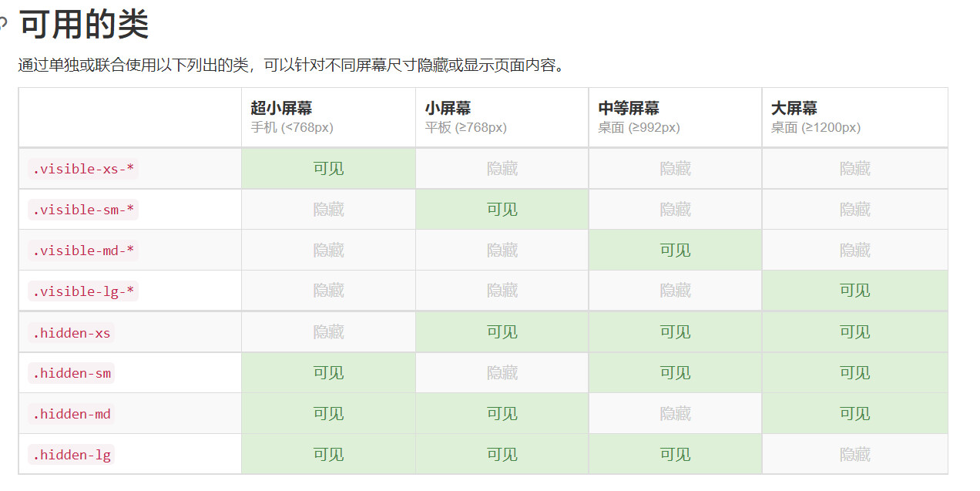
Task: Select the 中等屏幕 column header
Action: click(675, 117)
